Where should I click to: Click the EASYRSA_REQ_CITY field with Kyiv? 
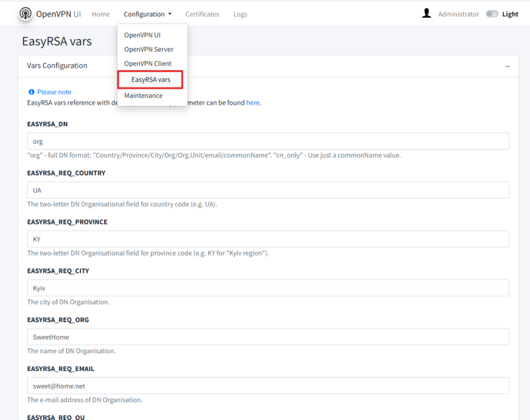pos(268,288)
